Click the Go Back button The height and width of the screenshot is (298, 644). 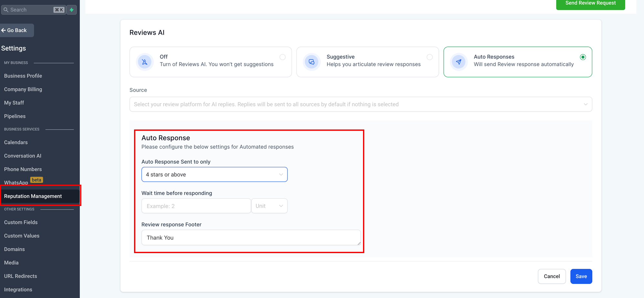(x=16, y=30)
